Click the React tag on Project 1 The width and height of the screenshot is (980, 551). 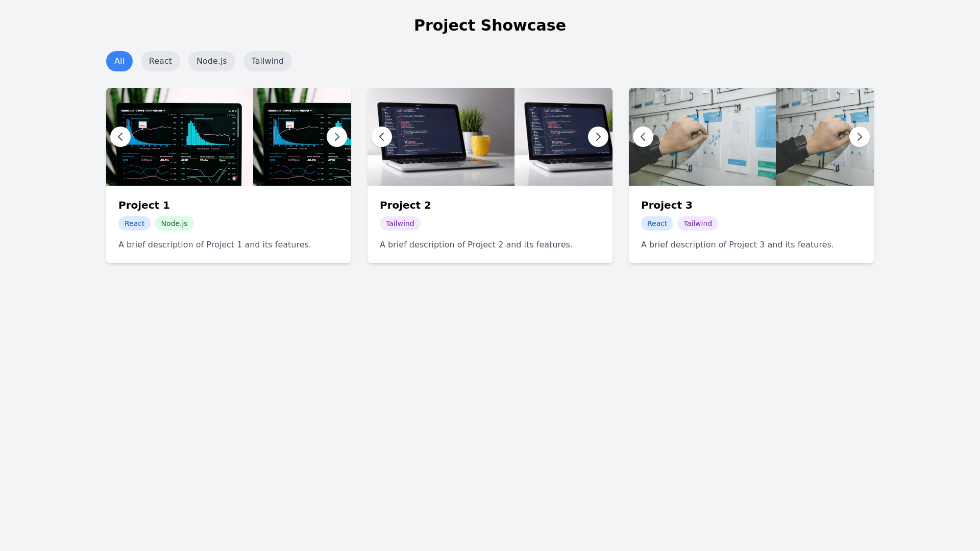pos(134,223)
